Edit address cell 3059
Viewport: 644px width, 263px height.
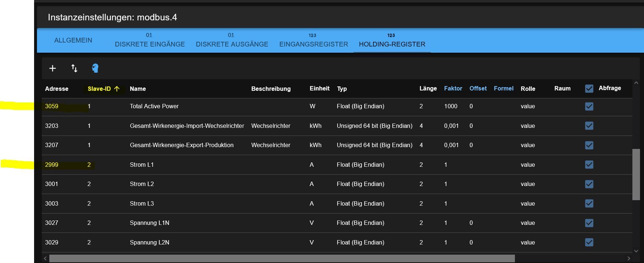pyautogui.click(x=51, y=106)
